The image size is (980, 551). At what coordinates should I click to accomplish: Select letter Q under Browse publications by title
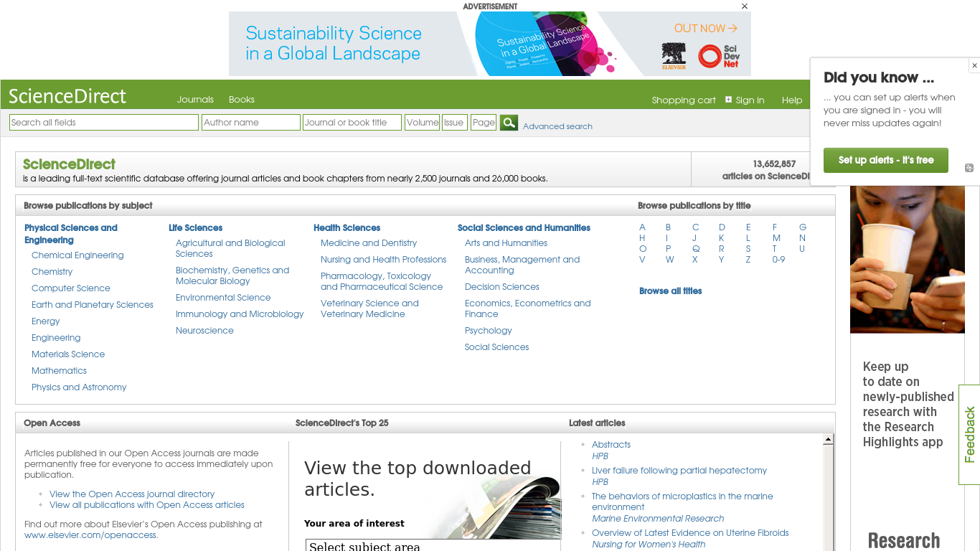click(694, 248)
